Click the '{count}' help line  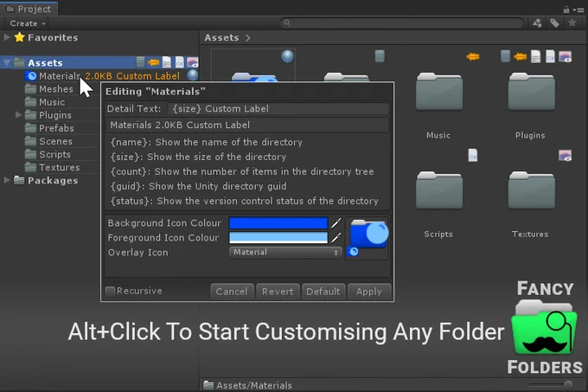pyautogui.click(x=242, y=171)
